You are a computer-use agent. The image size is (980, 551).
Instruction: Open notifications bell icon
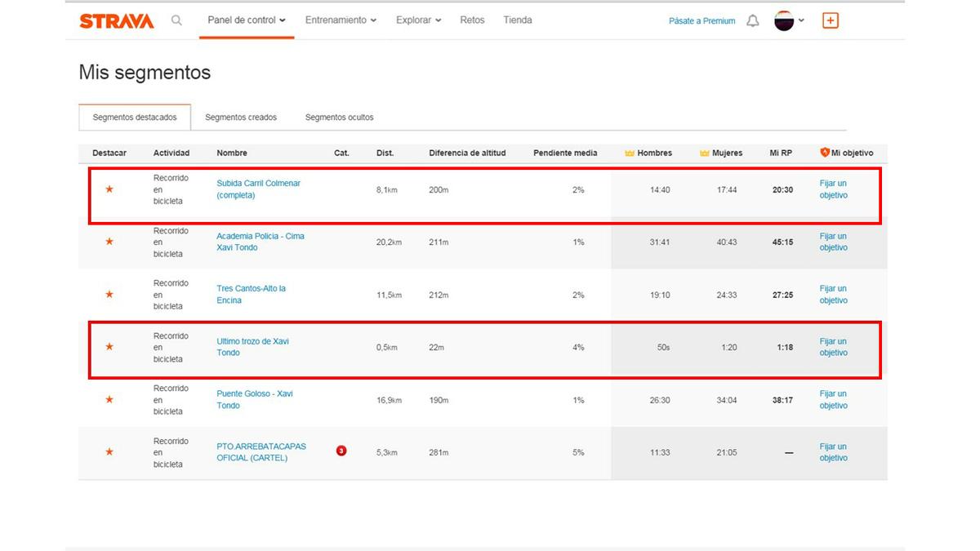[753, 21]
